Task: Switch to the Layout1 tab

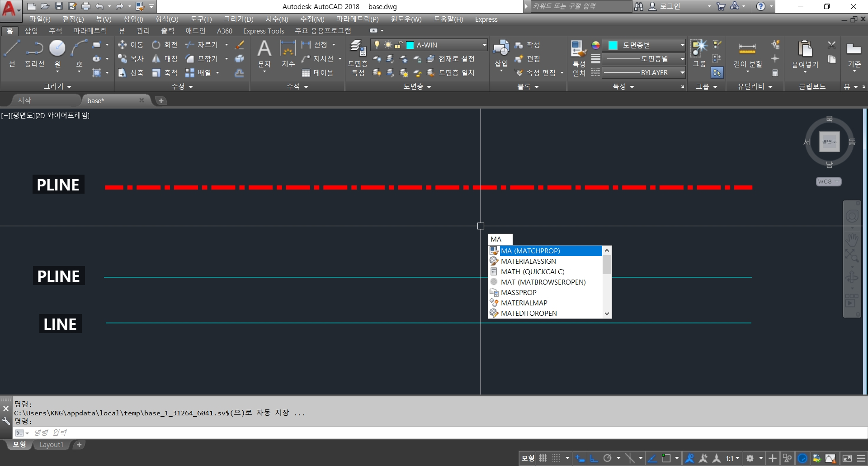Action: click(52, 445)
